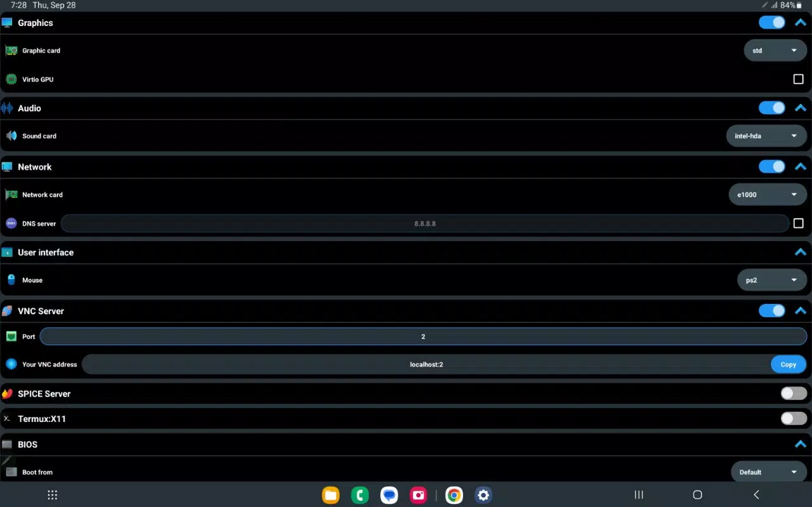The height and width of the screenshot is (507, 812).
Task: Collapse the Network section chevron
Action: click(x=801, y=166)
